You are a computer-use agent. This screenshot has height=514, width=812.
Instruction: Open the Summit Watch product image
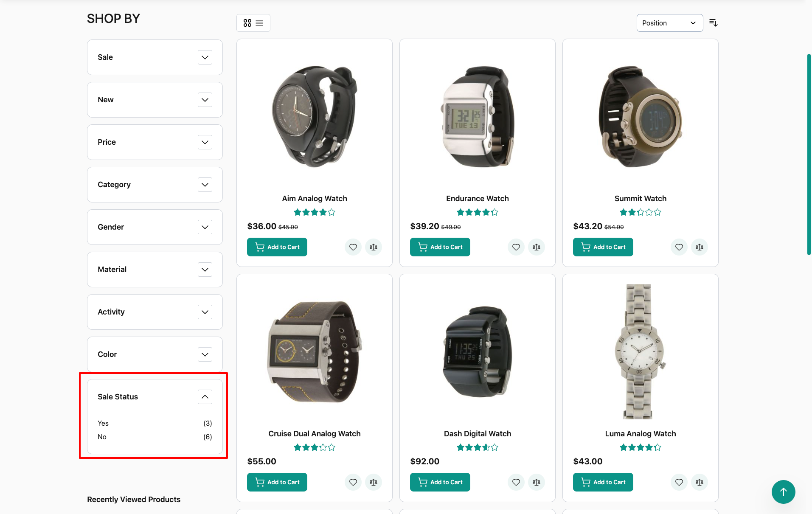click(640, 117)
